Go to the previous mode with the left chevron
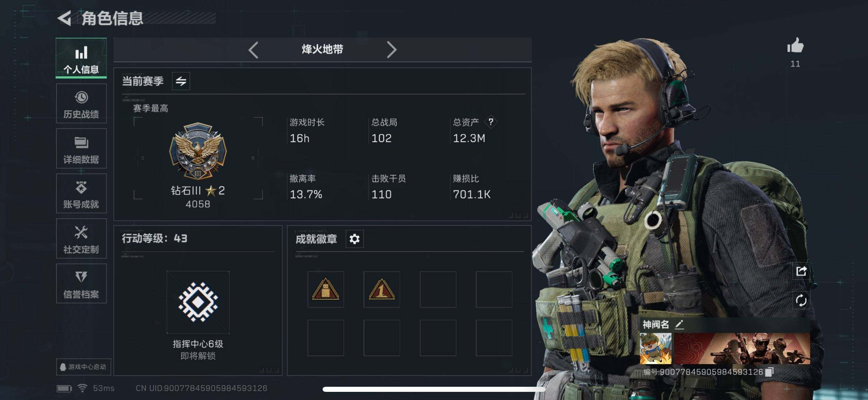This screenshot has height=400, width=868. (253, 50)
